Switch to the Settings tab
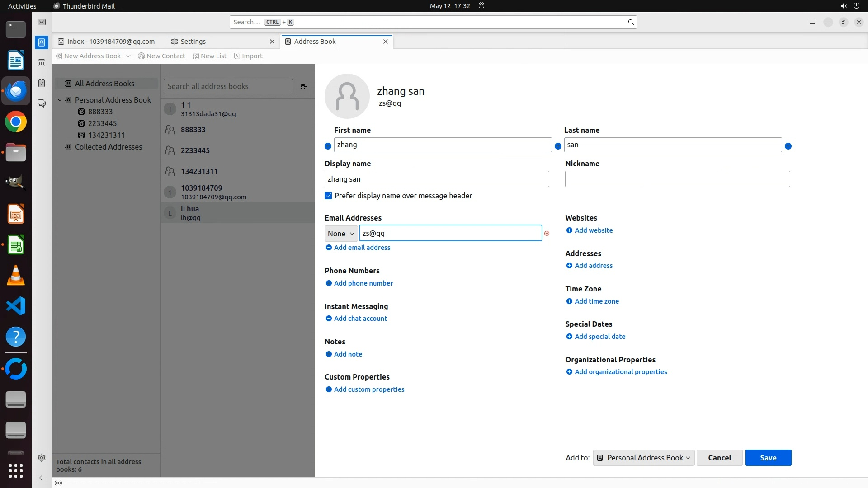Screen dimensions: 868x488 [193, 42]
